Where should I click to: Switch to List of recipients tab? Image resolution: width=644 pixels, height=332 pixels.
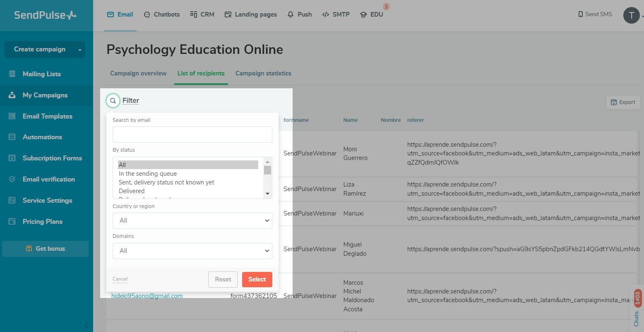pyautogui.click(x=201, y=73)
